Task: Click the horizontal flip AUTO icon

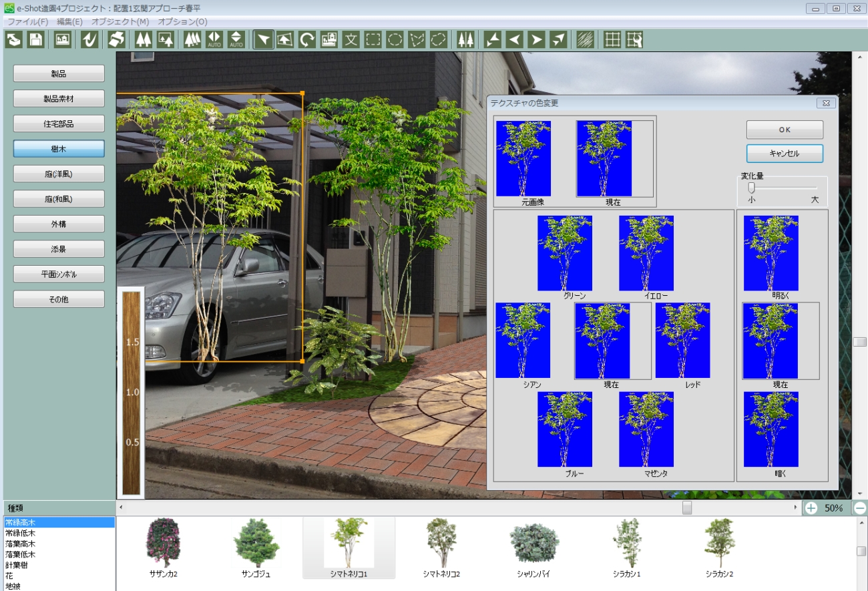Action: pyautogui.click(x=214, y=39)
